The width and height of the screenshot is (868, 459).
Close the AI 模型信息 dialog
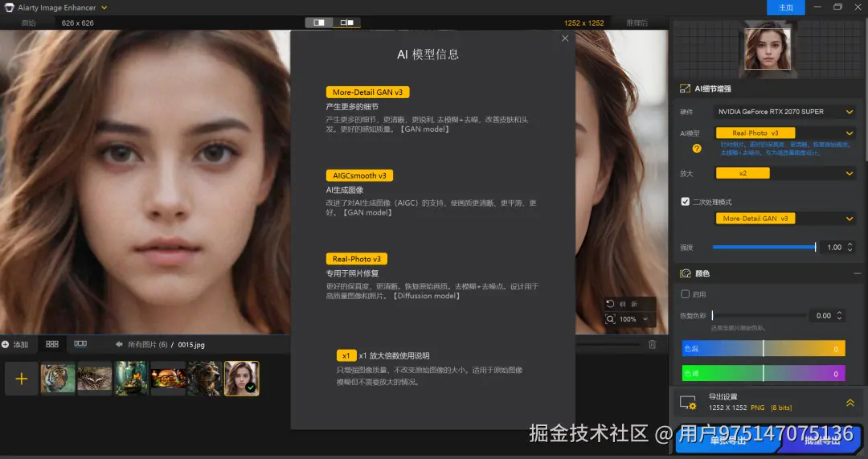[x=565, y=39]
